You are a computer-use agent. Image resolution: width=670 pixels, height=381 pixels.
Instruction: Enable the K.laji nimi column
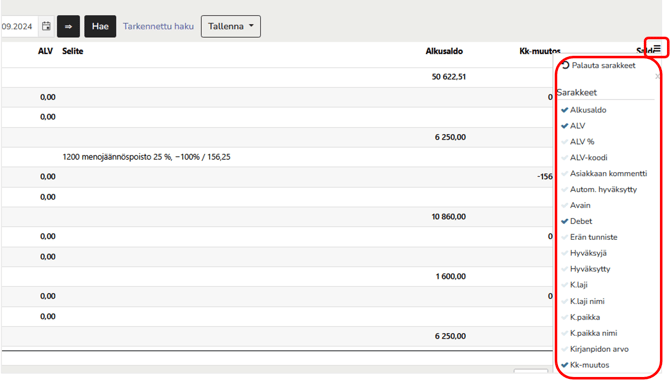(x=583, y=302)
